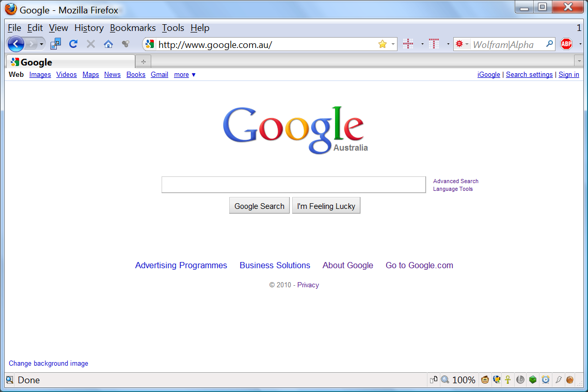The width and height of the screenshot is (588, 392).
Task: Click the yellow ankh status bar icon
Action: [508, 380]
